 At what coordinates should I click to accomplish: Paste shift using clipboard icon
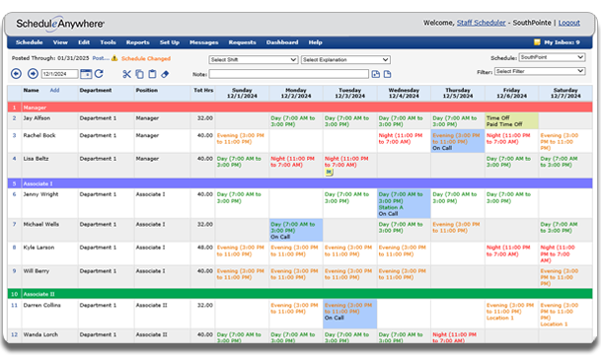(152, 74)
